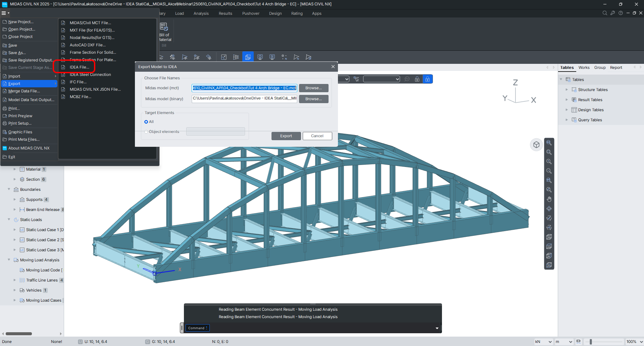
Task: Click the blue highlighted lock icon
Action: [427, 79]
